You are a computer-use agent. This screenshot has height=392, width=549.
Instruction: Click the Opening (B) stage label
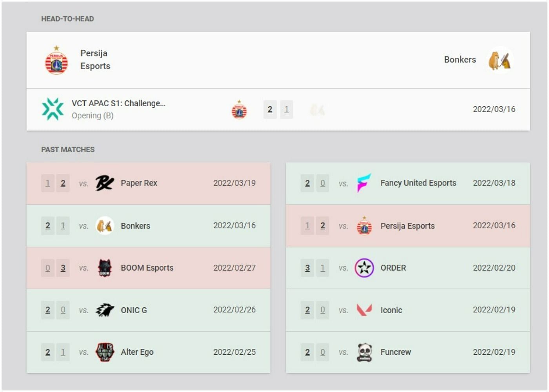(x=93, y=116)
